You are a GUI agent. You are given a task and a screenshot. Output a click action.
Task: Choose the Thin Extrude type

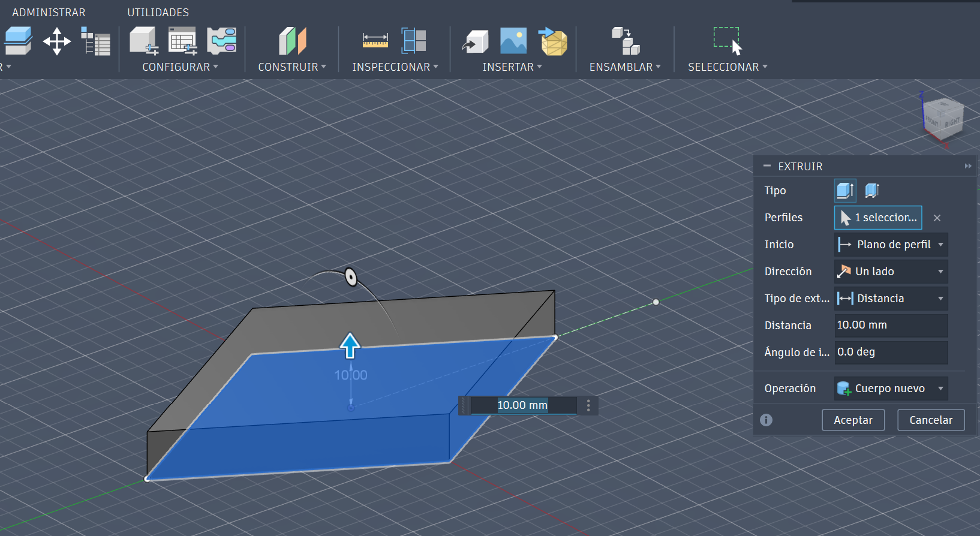pyautogui.click(x=871, y=191)
